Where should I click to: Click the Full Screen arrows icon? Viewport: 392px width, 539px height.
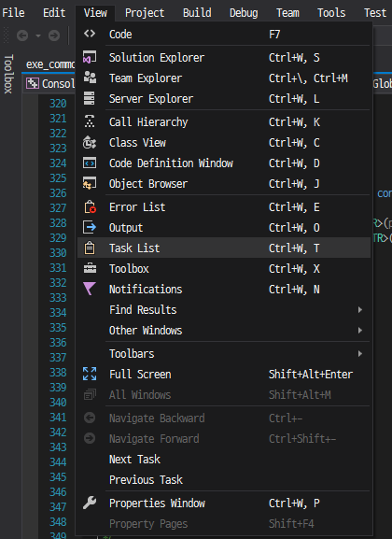90,374
